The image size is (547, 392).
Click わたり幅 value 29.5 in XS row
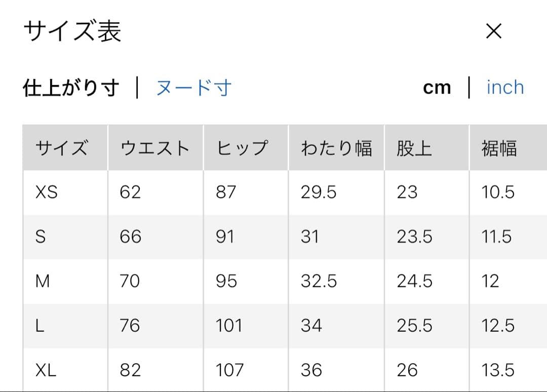click(x=319, y=192)
